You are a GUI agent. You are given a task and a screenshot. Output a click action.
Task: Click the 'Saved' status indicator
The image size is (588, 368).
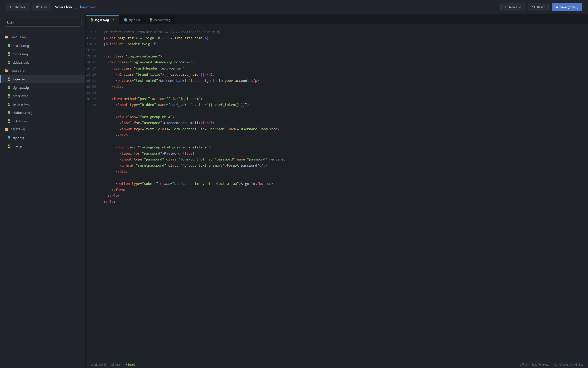130,365
